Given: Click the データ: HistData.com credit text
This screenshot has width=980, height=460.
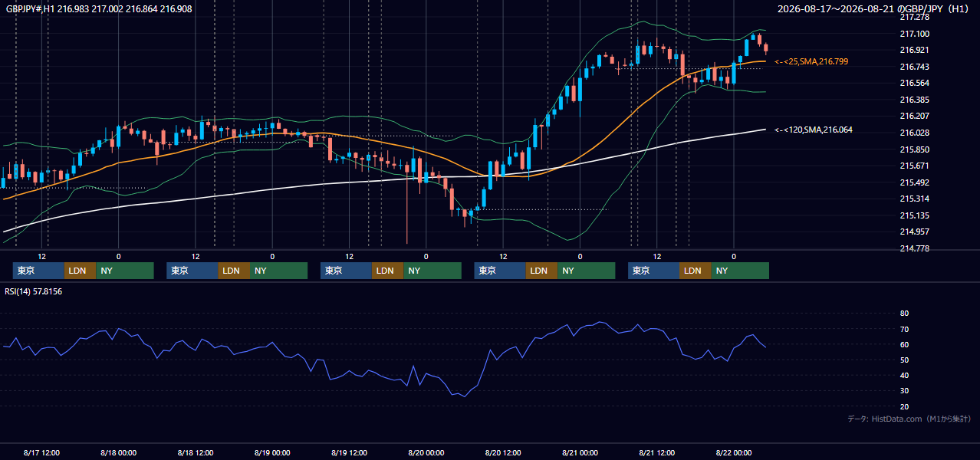Looking at the screenshot, I should [909, 419].
